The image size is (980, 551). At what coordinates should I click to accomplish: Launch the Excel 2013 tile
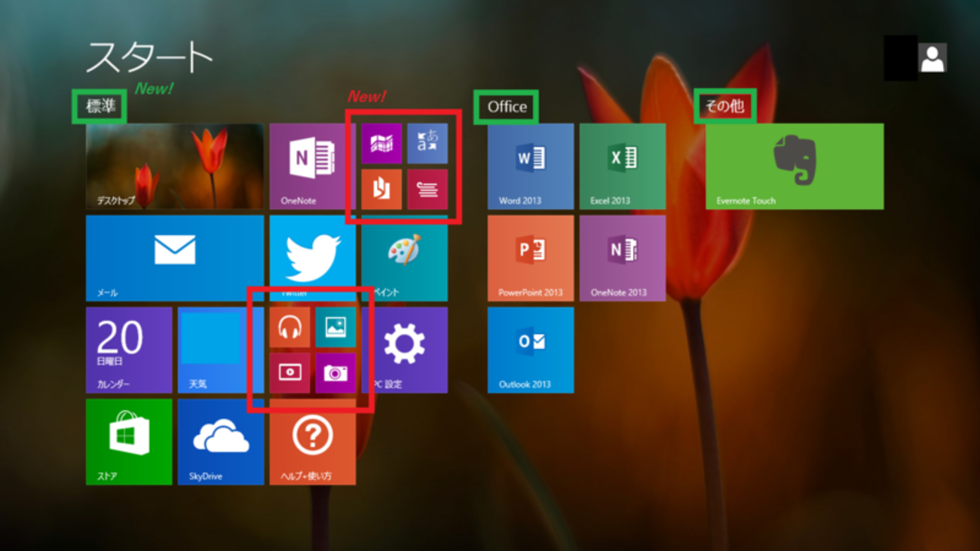(623, 167)
